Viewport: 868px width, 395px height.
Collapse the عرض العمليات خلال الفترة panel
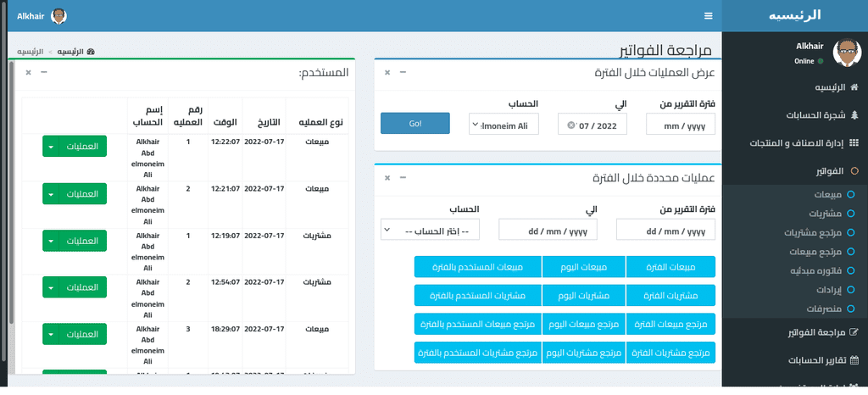point(403,72)
